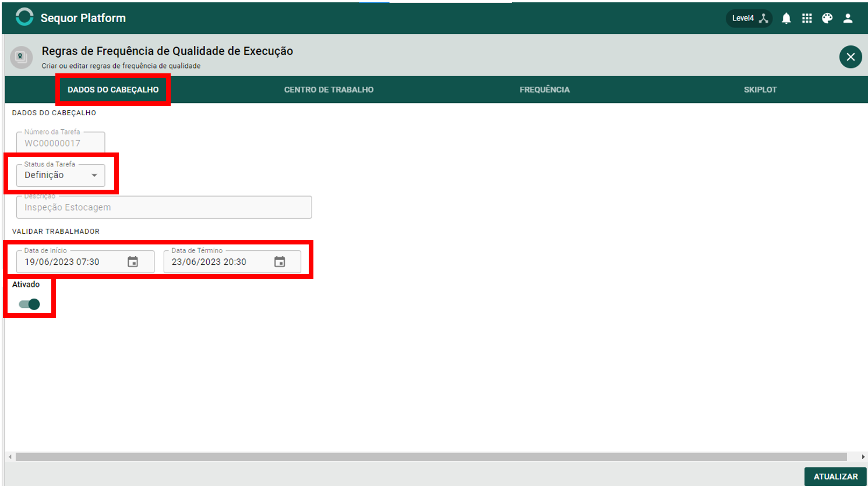
Task: Open calendar picker for Data de Início
Action: click(x=133, y=262)
